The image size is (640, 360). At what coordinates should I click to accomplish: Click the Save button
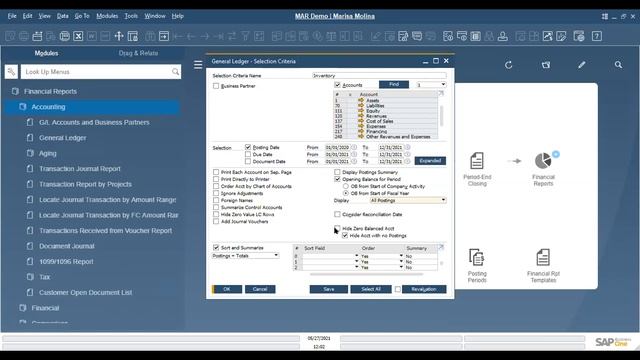coord(329,289)
